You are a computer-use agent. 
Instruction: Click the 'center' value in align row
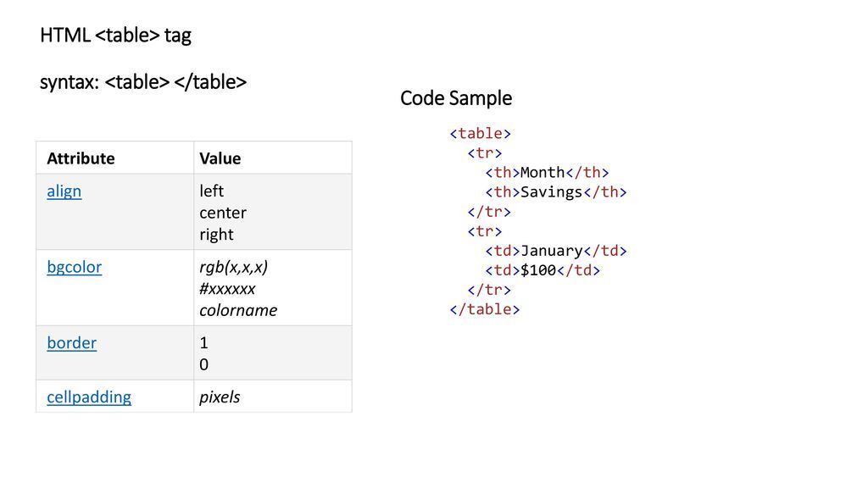(x=223, y=213)
